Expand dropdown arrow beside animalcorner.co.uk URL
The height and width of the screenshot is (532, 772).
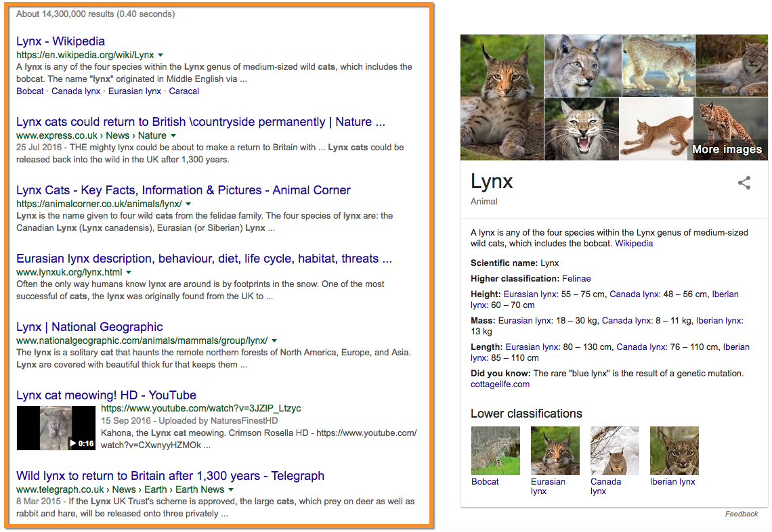point(188,204)
